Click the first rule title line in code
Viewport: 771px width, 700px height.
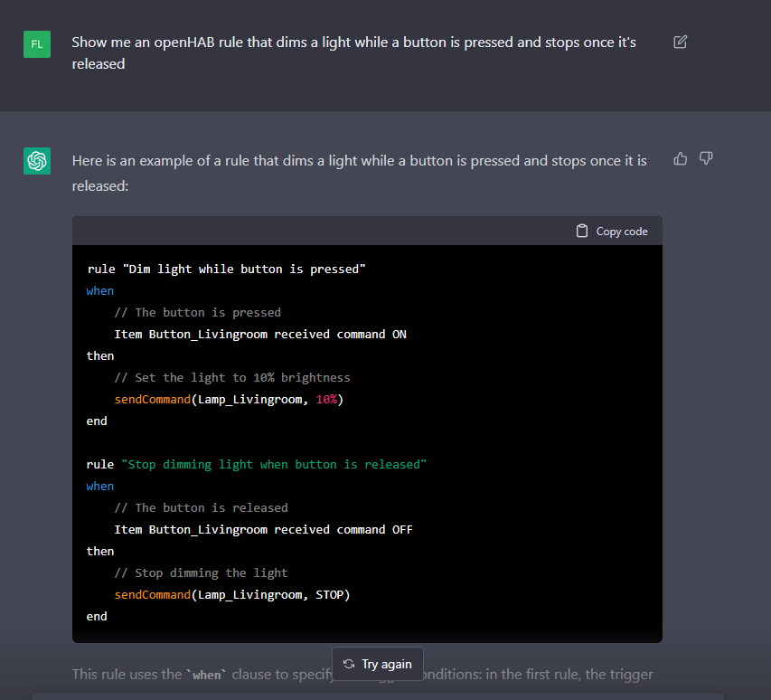[x=226, y=269]
